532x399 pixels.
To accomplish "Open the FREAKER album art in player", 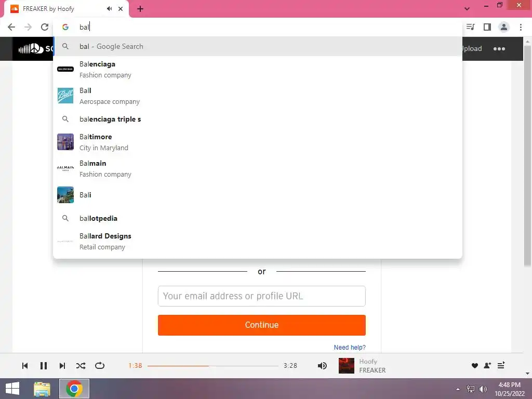I will [347, 366].
